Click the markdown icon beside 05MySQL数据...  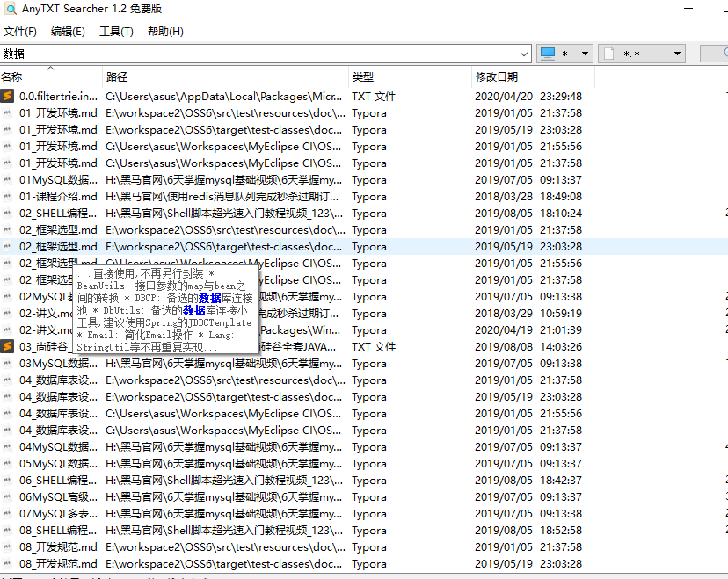(7, 464)
